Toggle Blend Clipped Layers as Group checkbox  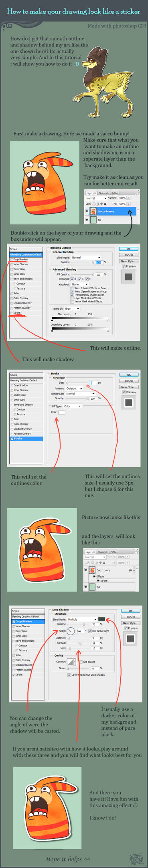(x=72, y=292)
